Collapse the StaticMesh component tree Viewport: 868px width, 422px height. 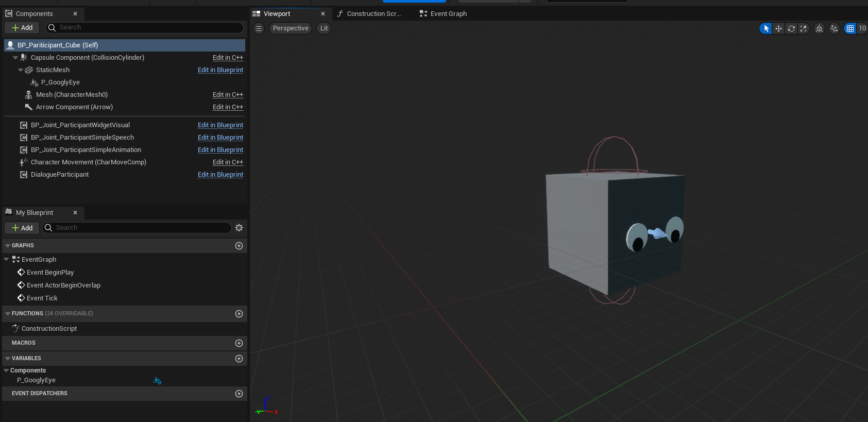21,70
